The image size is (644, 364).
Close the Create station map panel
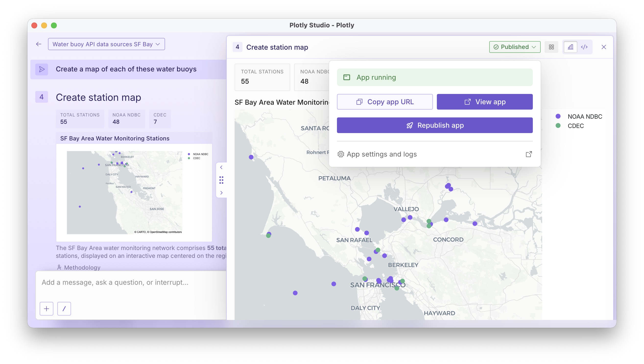(603, 47)
